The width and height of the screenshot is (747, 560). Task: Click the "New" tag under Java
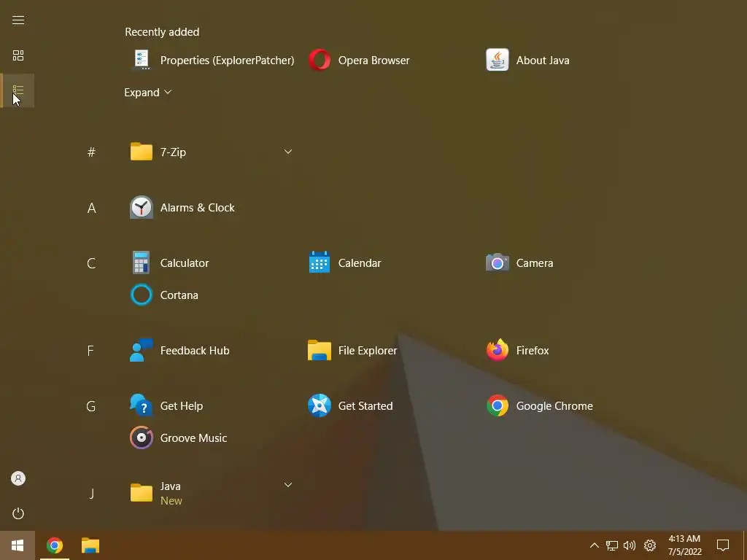point(171,501)
